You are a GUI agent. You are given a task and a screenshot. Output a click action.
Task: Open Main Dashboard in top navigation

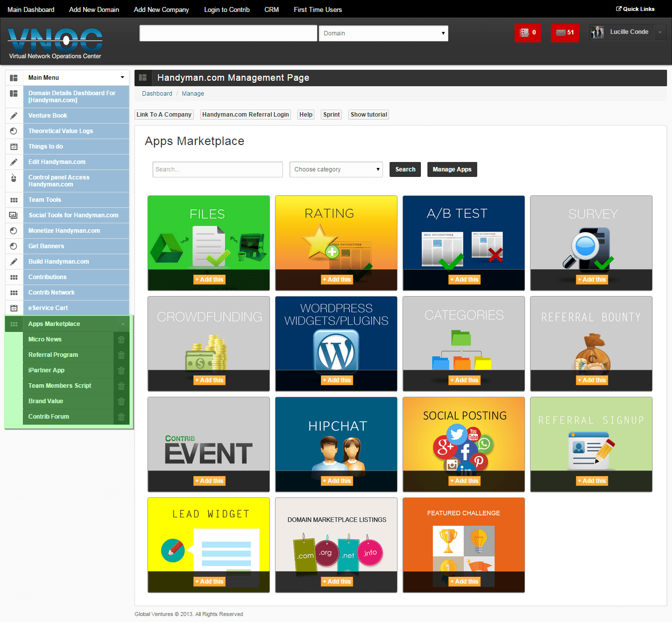coord(31,9)
